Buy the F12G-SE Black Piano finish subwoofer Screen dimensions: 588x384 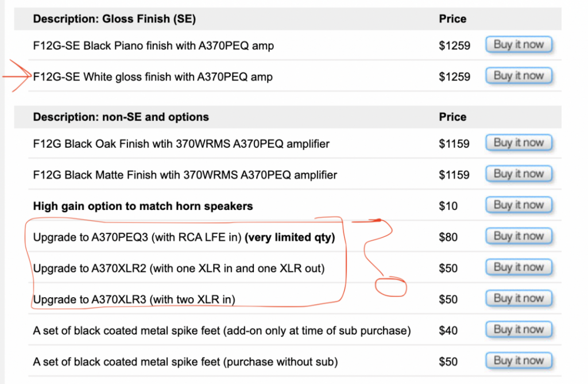coord(519,45)
